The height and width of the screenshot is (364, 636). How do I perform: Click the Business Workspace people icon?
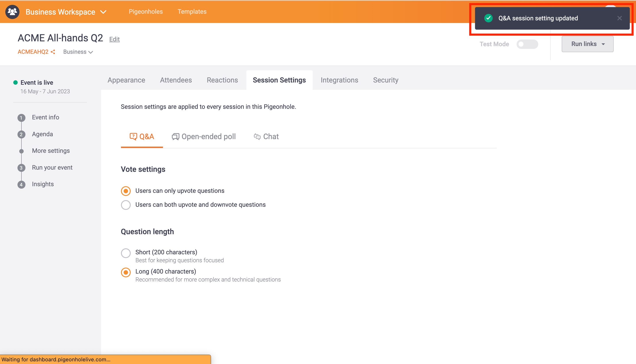point(12,12)
